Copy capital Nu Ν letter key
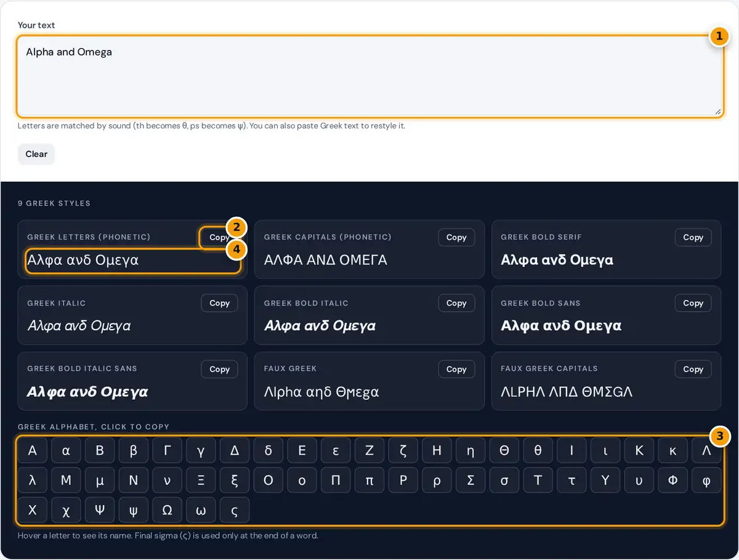The width and height of the screenshot is (739, 560). tap(134, 481)
